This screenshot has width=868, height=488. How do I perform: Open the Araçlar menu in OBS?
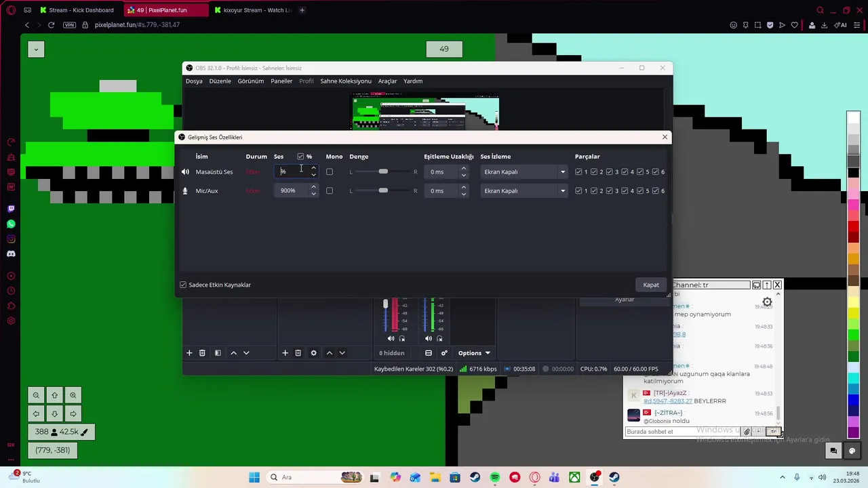(x=387, y=81)
